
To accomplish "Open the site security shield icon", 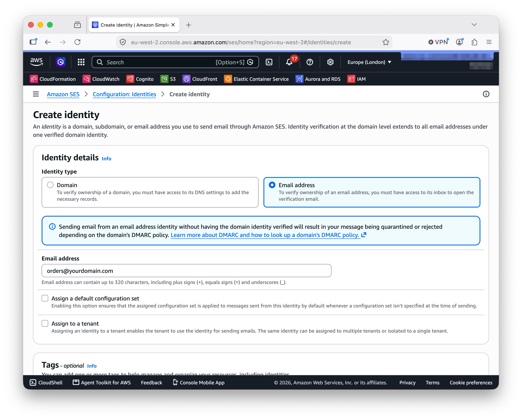I will 123,42.
